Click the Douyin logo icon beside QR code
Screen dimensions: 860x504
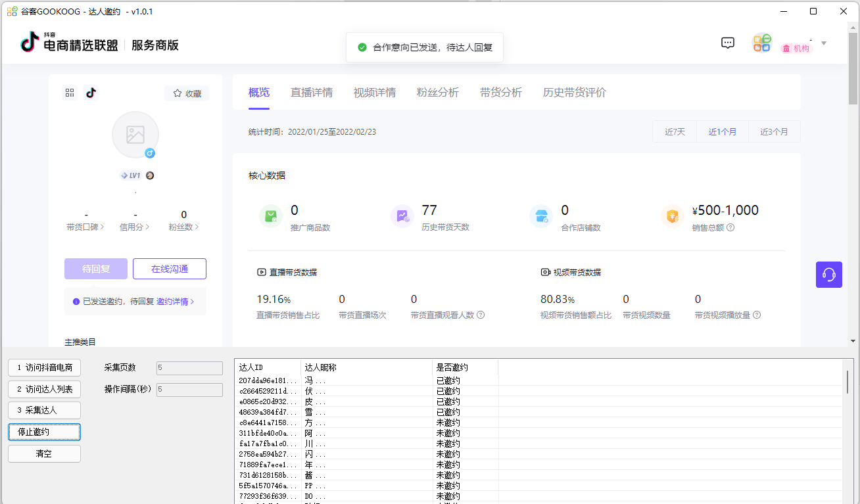click(x=91, y=93)
